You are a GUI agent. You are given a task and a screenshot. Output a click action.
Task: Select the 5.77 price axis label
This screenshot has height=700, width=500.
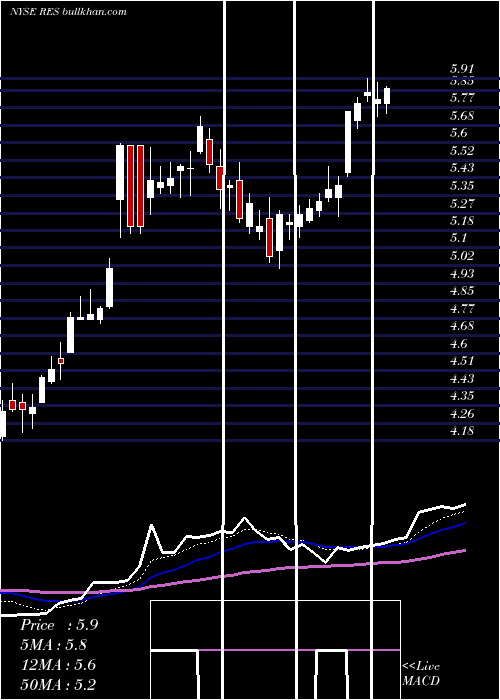click(462, 98)
